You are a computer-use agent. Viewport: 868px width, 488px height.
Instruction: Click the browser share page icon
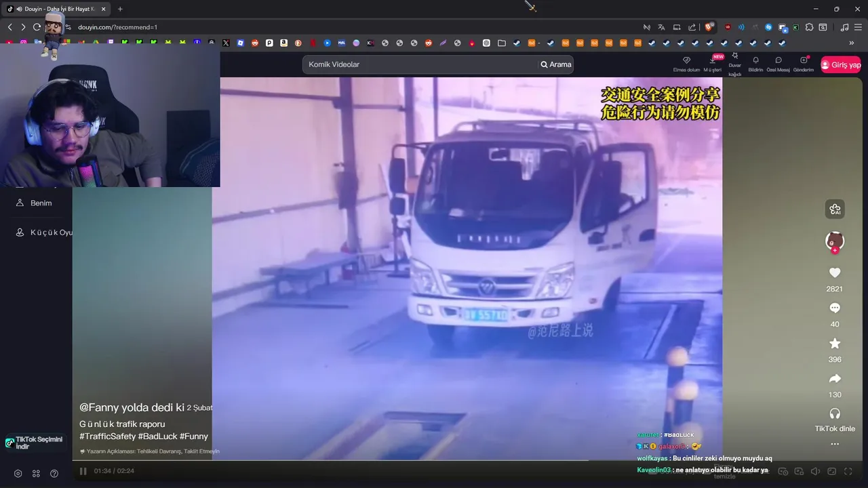click(x=692, y=27)
